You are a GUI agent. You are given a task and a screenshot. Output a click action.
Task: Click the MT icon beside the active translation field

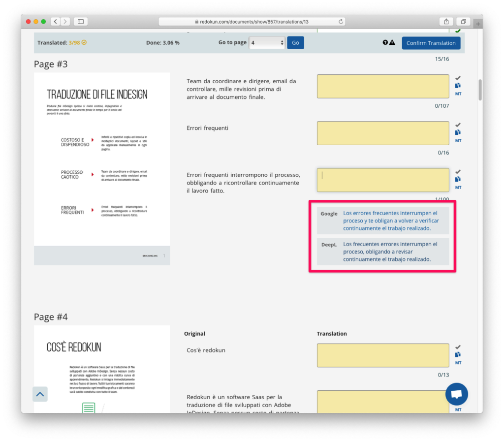[x=458, y=188]
